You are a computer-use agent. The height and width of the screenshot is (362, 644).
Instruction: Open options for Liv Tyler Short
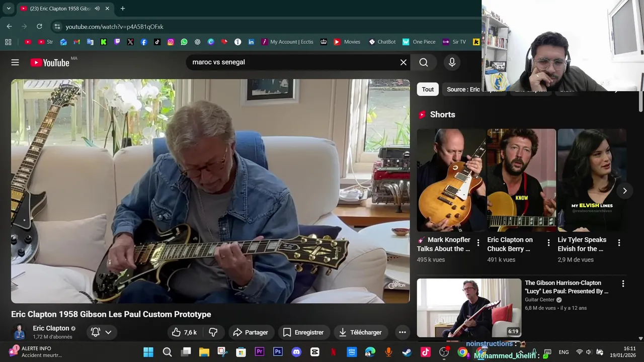(619, 243)
